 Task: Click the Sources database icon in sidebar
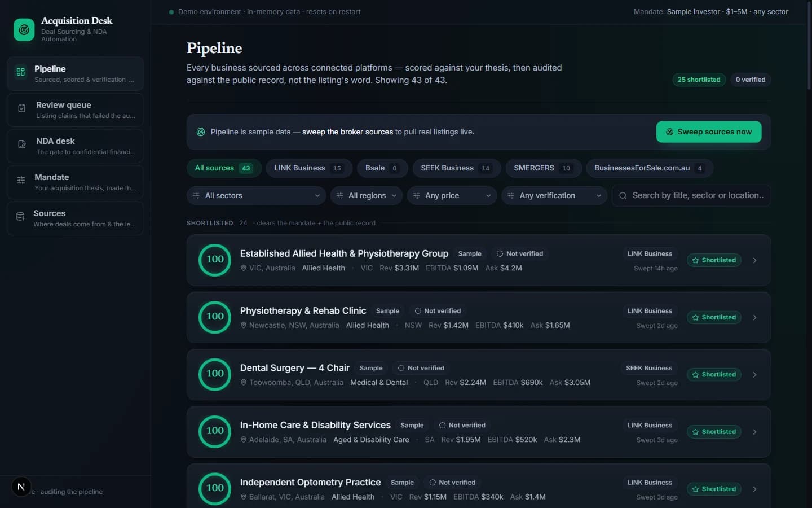20,217
